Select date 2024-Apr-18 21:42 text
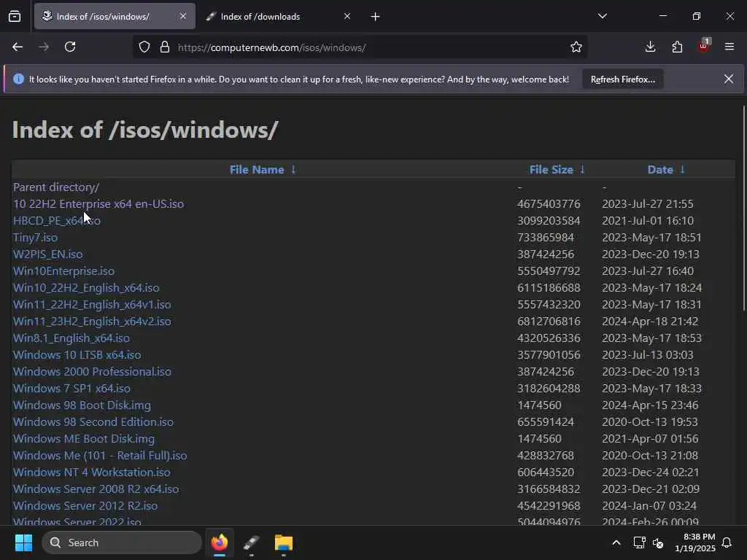The height and width of the screenshot is (560, 747). coord(650,321)
